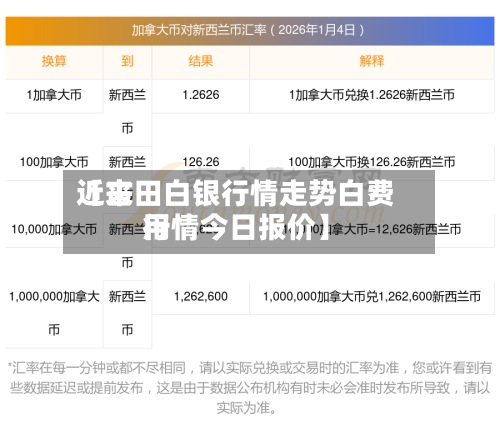Image resolution: width=500 pixels, height=425 pixels.
Task: Click the result value '1,262,600'
Action: 201,297
